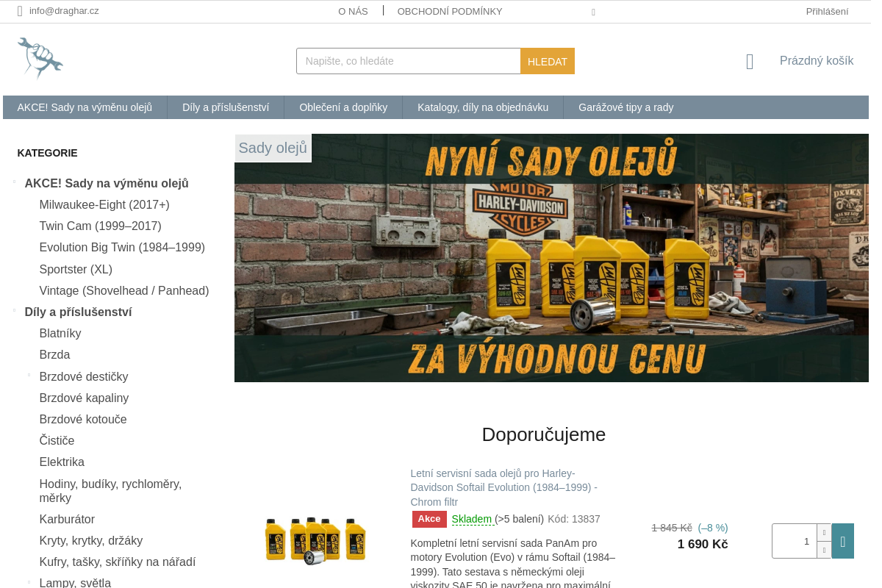Select "Garážové tipy a rady" in the navigation
The image size is (882, 588).
[625, 107]
